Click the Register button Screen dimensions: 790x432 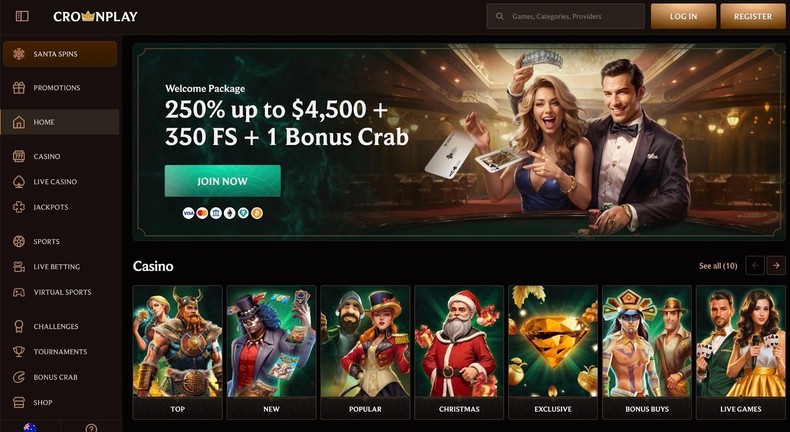point(753,16)
